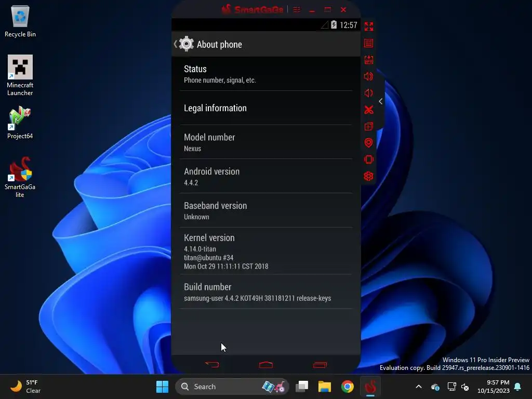Tap the Baseband version row
532x399 pixels.
pyautogui.click(x=266, y=211)
